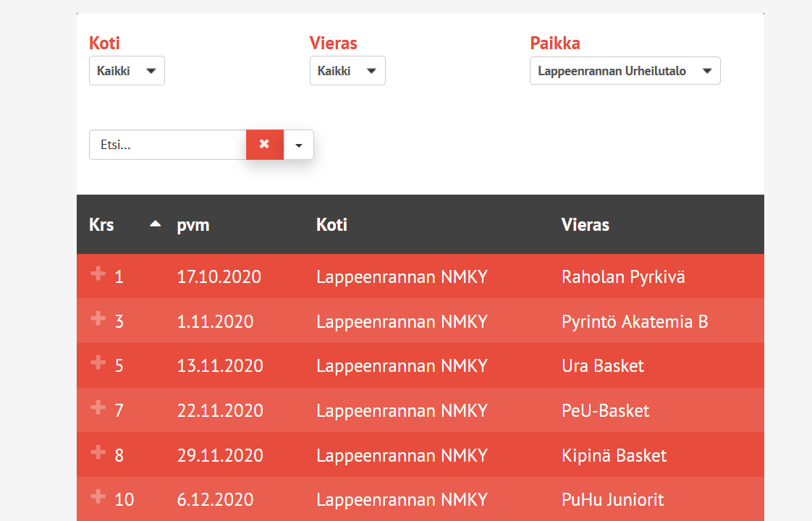Sort by pvm column header
This screenshot has height=521, width=812.
tap(193, 225)
